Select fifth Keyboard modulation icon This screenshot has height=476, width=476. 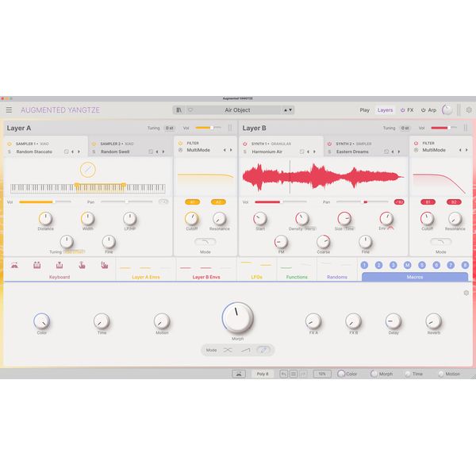(x=105, y=265)
